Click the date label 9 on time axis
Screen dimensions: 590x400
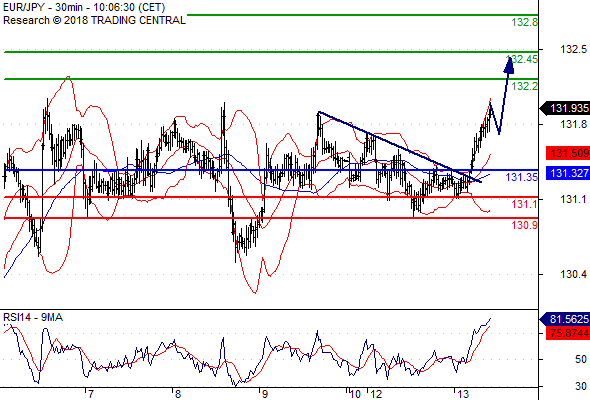coord(265,394)
